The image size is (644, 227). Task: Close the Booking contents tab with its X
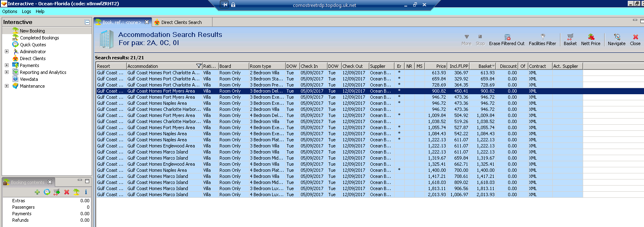[50, 182]
